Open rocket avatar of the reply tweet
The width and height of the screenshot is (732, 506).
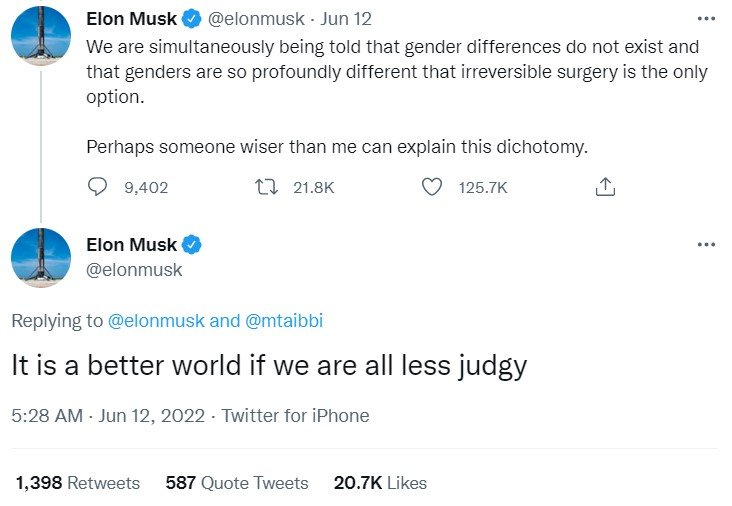41,257
